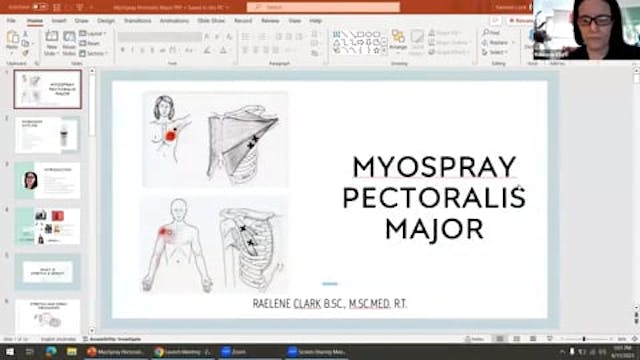This screenshot has height=360, width=640.
Task: Expand the Layout dropdown
Action: tap(93, 33)
